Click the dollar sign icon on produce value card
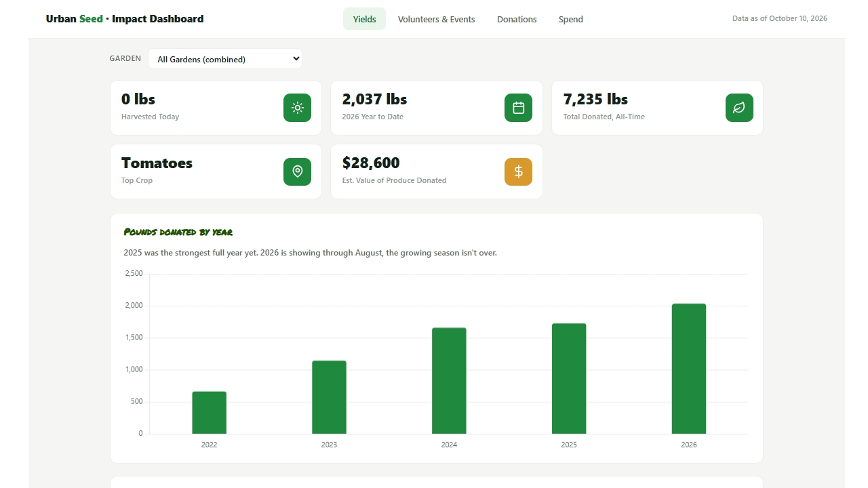This screenshot has height=488, width=868. click(518, 171)
